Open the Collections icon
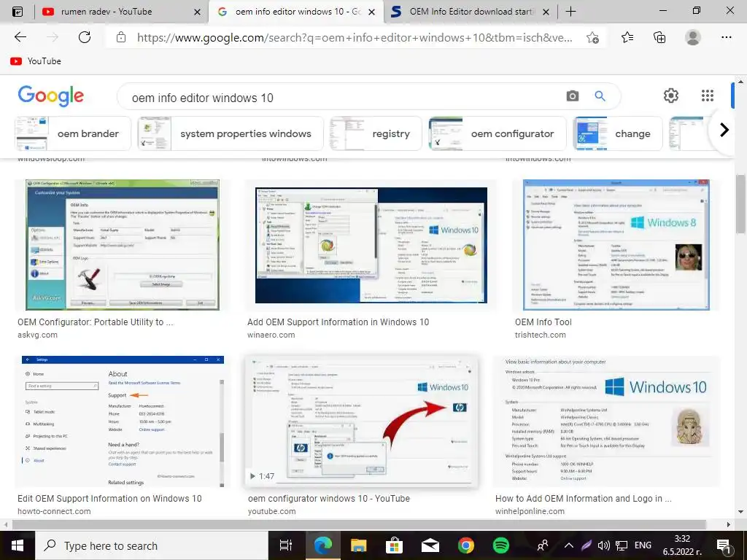The image size is (747, 560). click(659, 37)
